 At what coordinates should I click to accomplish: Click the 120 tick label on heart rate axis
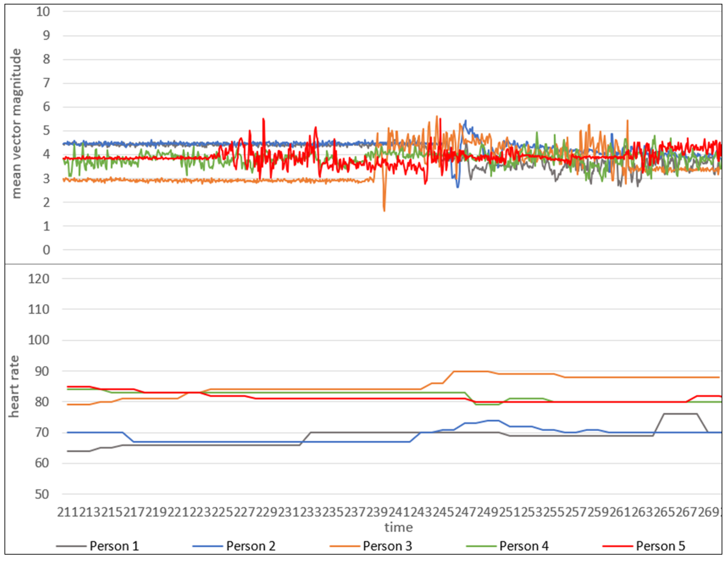pos(39,279)
